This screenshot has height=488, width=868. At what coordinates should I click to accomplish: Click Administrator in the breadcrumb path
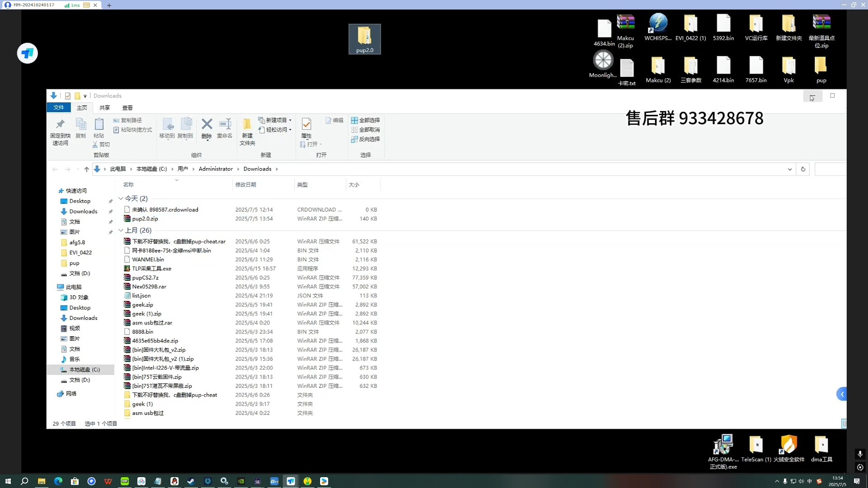216,169
